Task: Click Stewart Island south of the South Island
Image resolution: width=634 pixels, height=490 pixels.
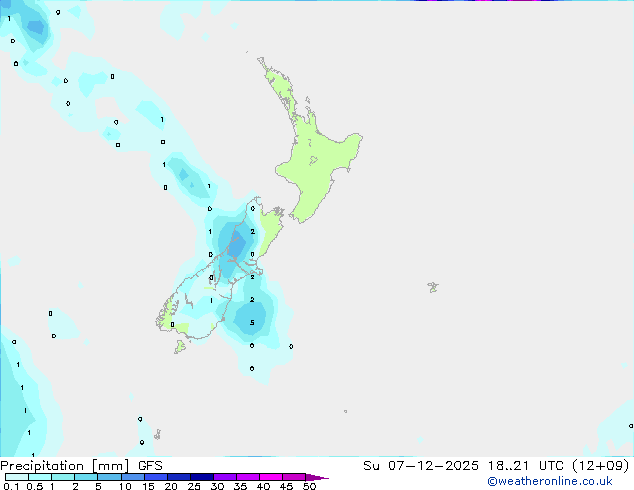Action: coord(180,346)
